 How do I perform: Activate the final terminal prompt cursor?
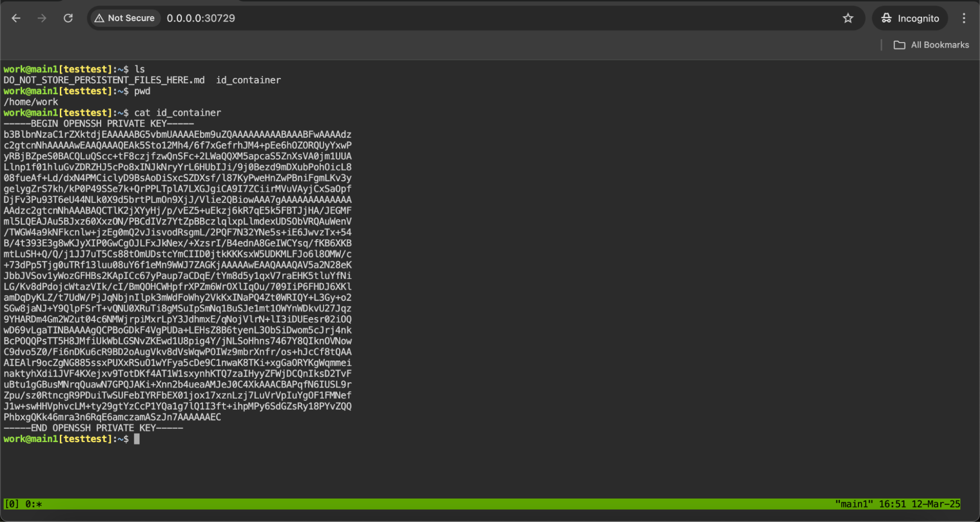click(137, 439)
